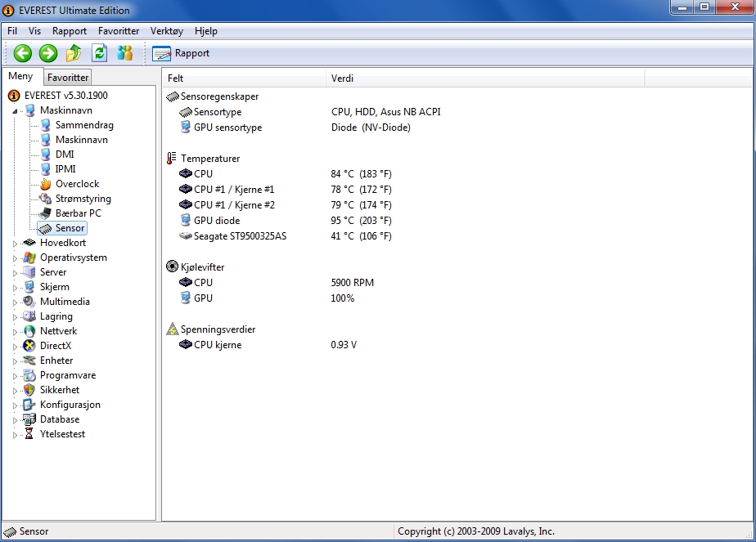
Task: Click the Sikkerhet shield icon
Action: pyautogui.click(x=29, y=390)
